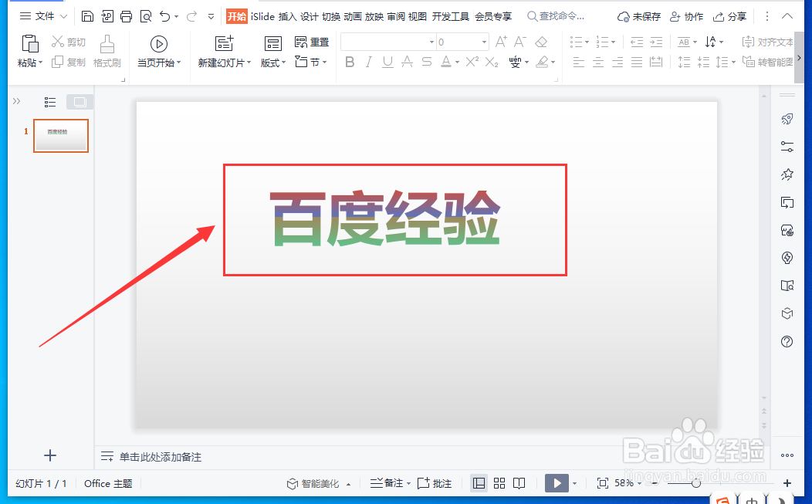Viewport: 812px width, 504px height.
Task: Open the star icon in right sidebar
Action: 787,174
